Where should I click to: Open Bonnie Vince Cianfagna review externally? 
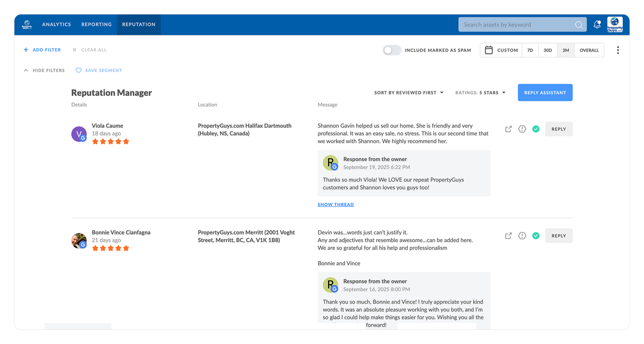coord(508,236)
